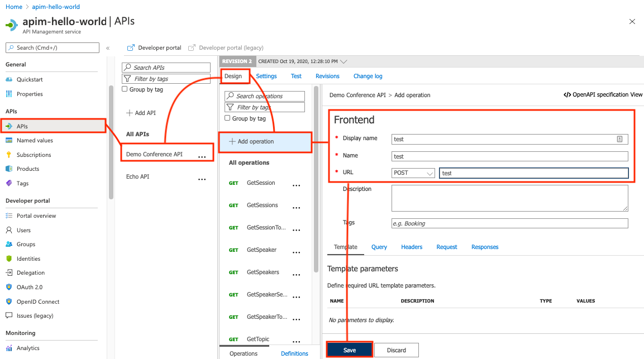
Task: Click the Quickstart cloud icon
Action: click(x=9, y=79)
